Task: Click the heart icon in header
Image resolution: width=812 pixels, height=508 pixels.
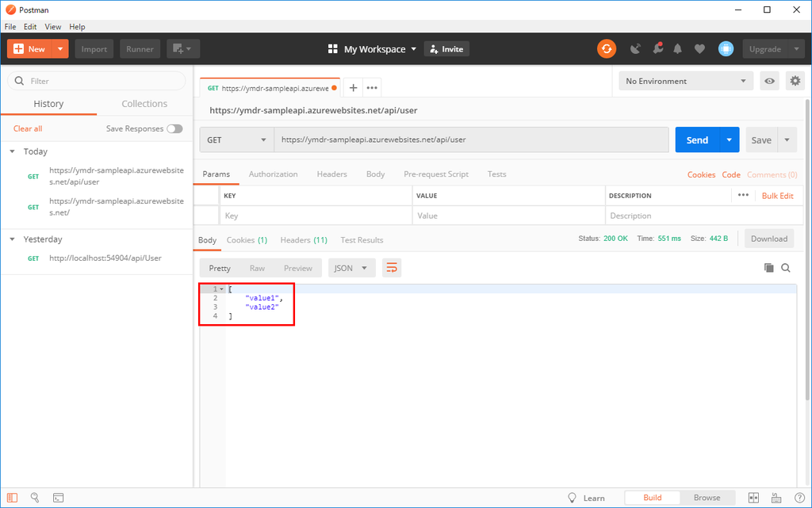Action: [699, 49]
